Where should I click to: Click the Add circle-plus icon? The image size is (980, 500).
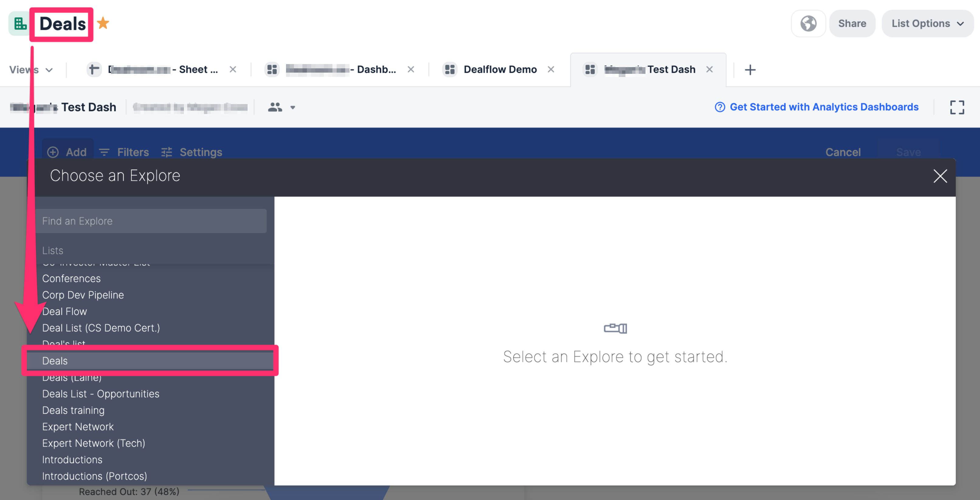pyautogui.click(x=53, y=152)
